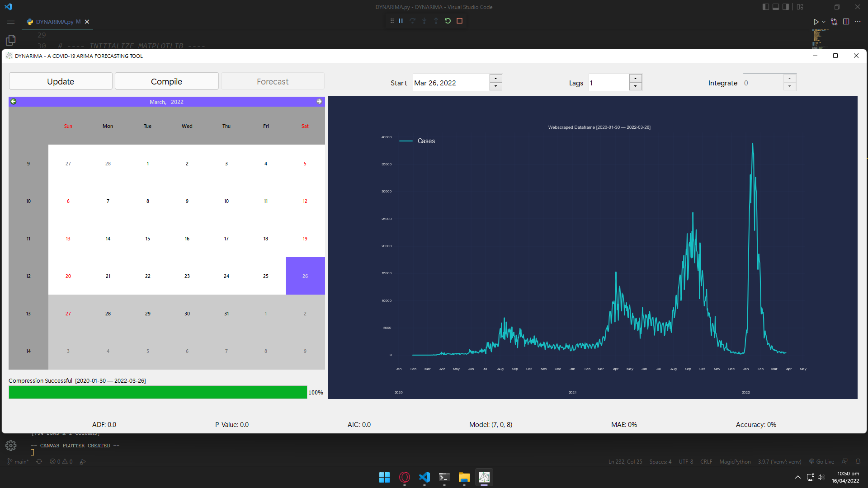Go to the previous month in the calendar
The width and height of the screenshot is (868, 488).
(13, 102)
